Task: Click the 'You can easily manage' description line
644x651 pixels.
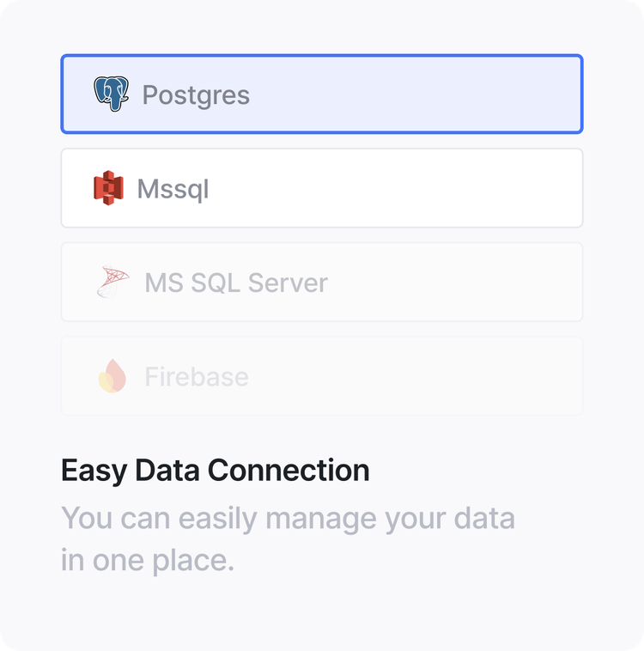Action: (x=288, y=519)
